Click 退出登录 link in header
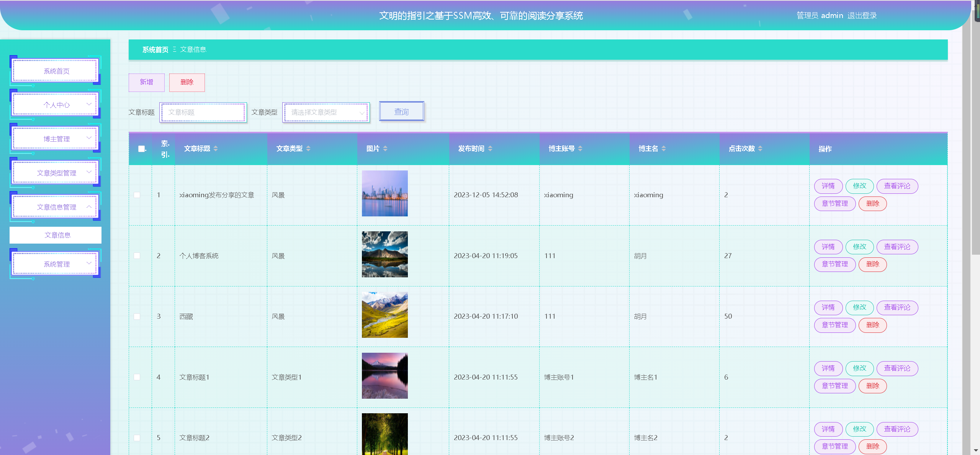This screenshot has height=455, width=980. tap(862, 16)
